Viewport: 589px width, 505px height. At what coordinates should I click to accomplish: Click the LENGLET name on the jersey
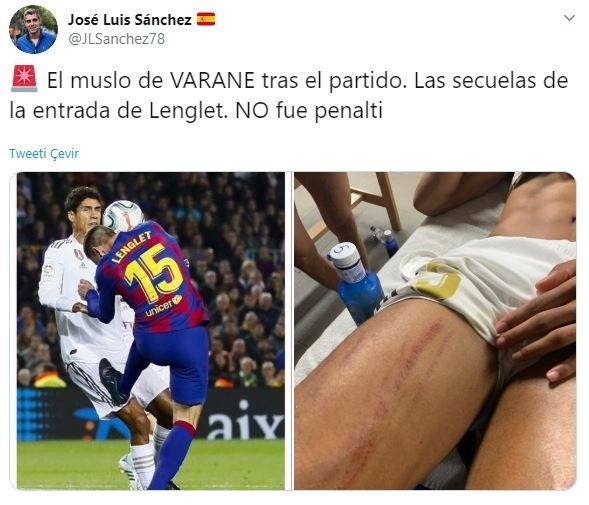(132, 246)
